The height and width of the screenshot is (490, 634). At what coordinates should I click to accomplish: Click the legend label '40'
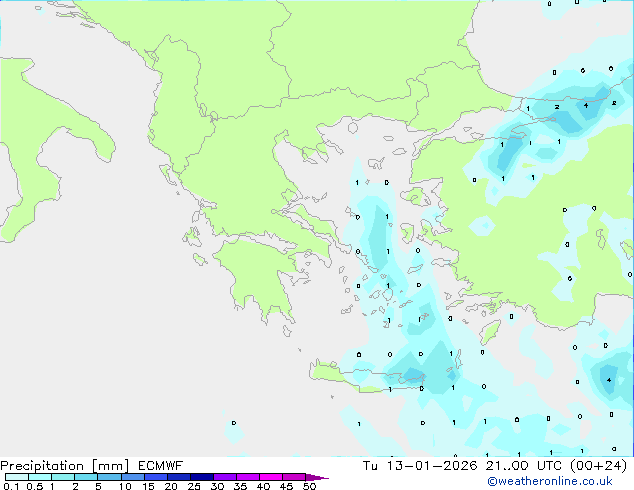click(263, 486)
